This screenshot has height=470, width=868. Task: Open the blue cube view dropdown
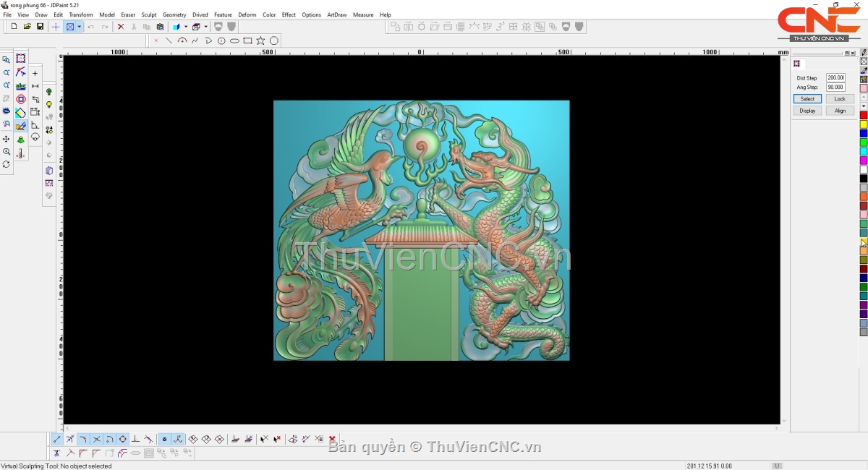(186, 27)
